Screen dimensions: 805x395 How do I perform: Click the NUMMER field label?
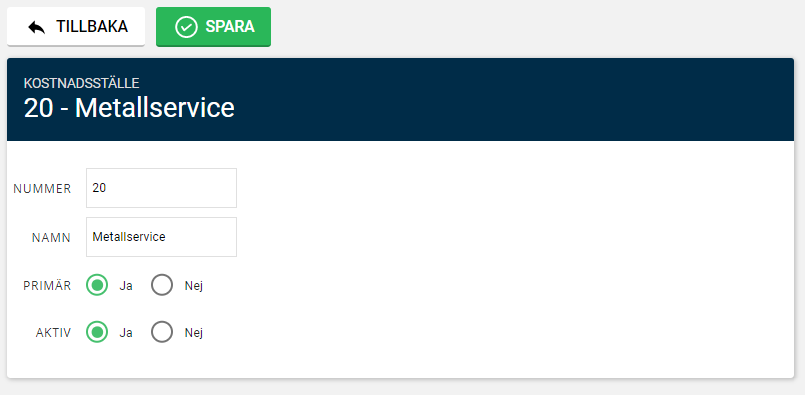[42, 189]
